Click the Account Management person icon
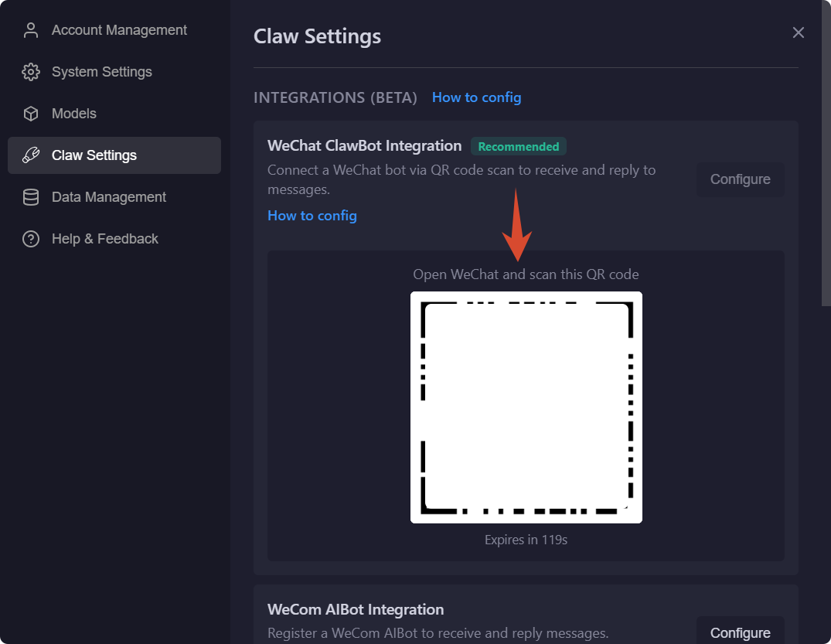 tap(31, 30)
